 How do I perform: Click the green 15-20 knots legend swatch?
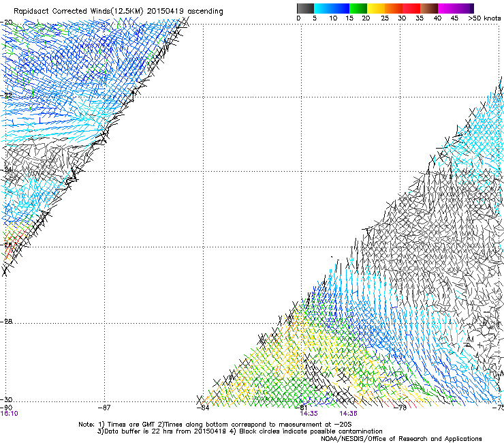(x=358, y=8)
